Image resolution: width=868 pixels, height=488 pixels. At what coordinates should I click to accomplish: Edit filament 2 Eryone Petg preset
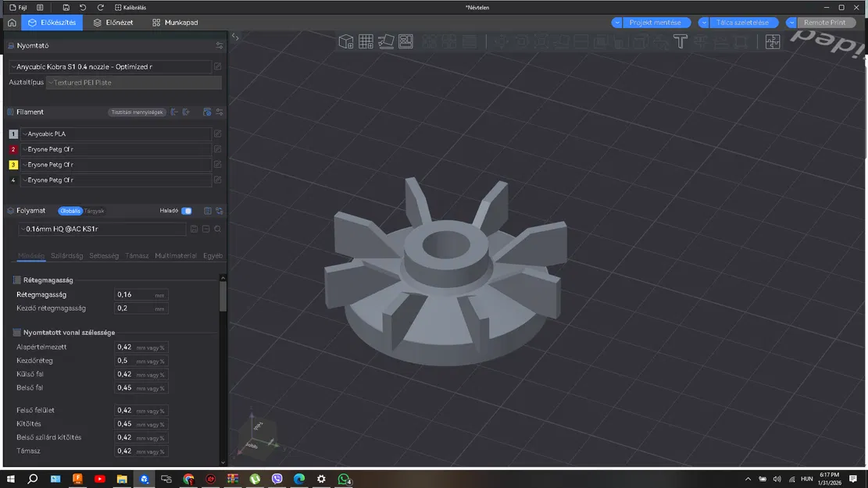217,149
